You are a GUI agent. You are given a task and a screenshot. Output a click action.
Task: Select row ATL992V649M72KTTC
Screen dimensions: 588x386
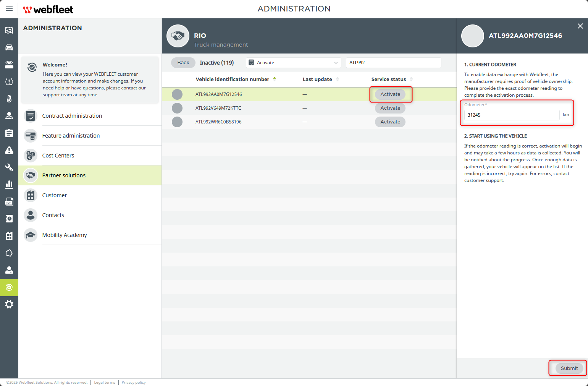(309, 108)
